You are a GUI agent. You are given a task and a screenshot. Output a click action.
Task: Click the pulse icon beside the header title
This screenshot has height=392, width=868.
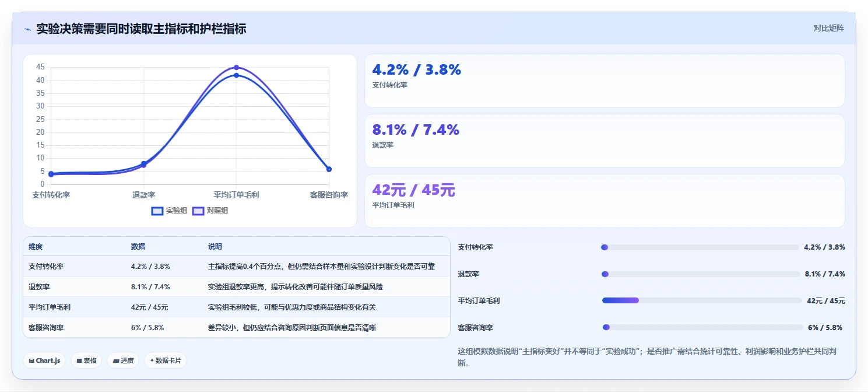coord(27,29)
